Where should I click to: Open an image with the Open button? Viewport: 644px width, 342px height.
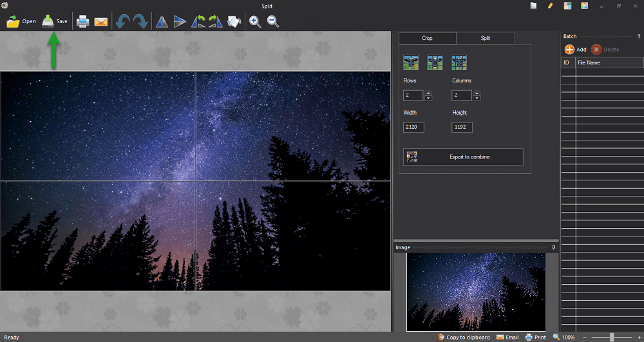(21, 21)
